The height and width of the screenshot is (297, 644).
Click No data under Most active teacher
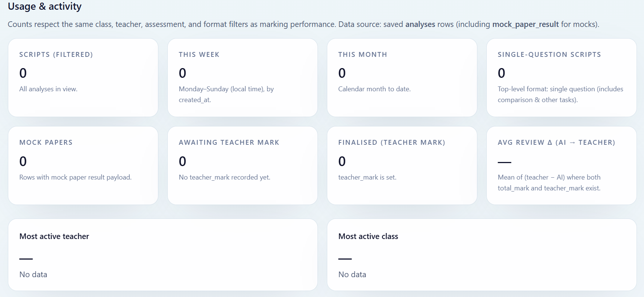pos(33,274)
